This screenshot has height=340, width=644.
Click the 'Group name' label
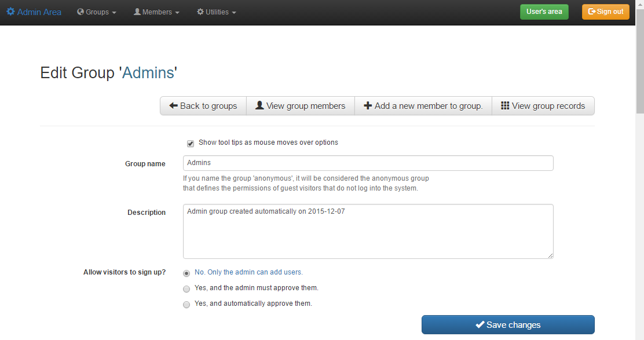145,163
